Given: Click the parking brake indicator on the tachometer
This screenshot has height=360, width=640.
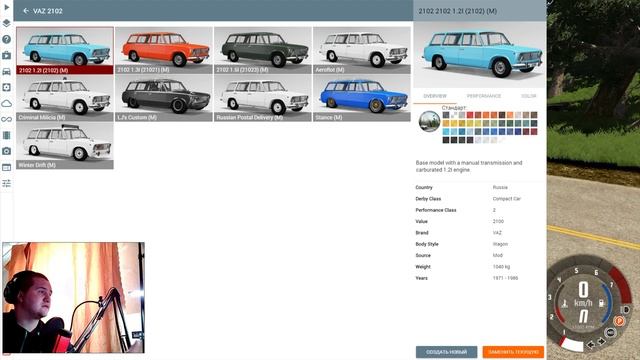Looking at the screenshot, I should click(x=619, y=321).
